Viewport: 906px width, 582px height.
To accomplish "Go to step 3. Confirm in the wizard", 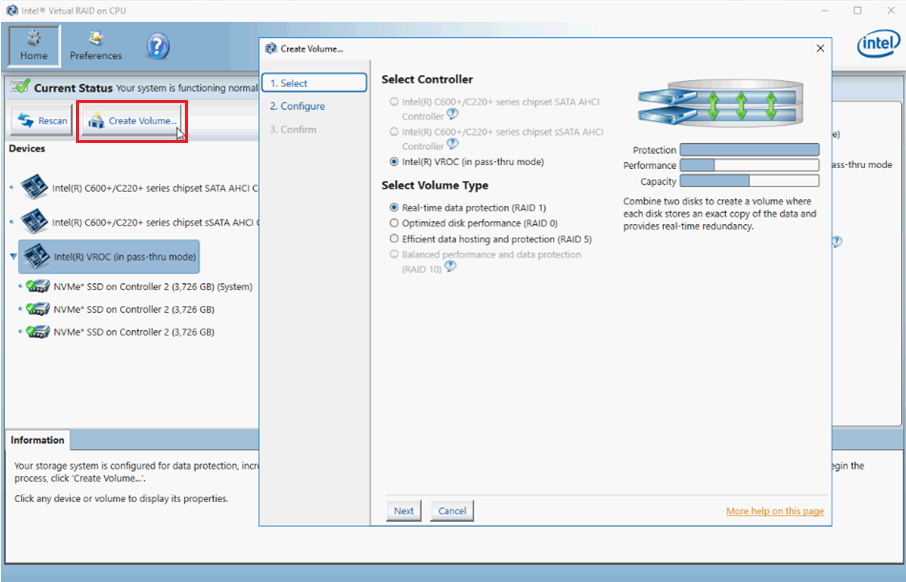I will pyautogui.click(x=293, y=129).
